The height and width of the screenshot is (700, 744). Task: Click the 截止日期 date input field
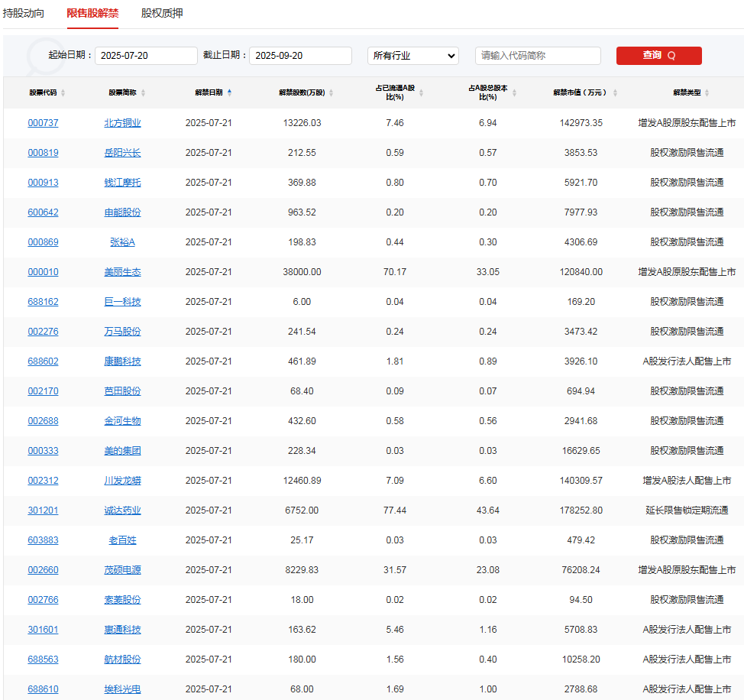(300, 56)
